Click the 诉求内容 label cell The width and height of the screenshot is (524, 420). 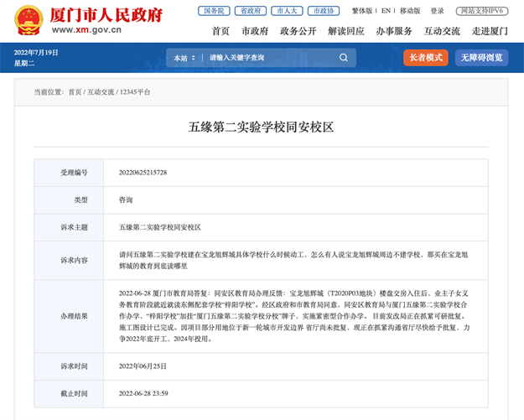tap(69, 260)
